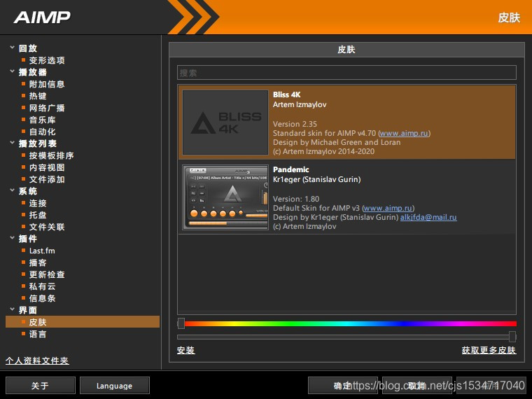
Task: Collapse the 界面 tree section
Action: click(12, 309)
